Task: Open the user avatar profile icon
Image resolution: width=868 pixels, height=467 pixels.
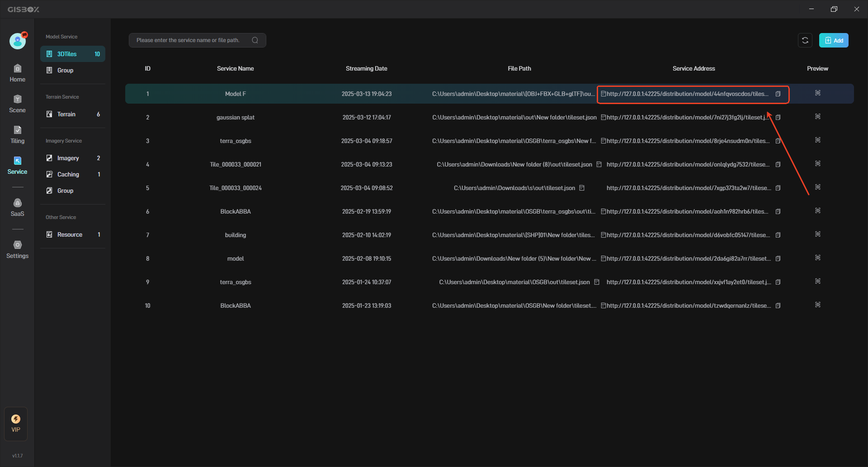Action: (18, 41)
